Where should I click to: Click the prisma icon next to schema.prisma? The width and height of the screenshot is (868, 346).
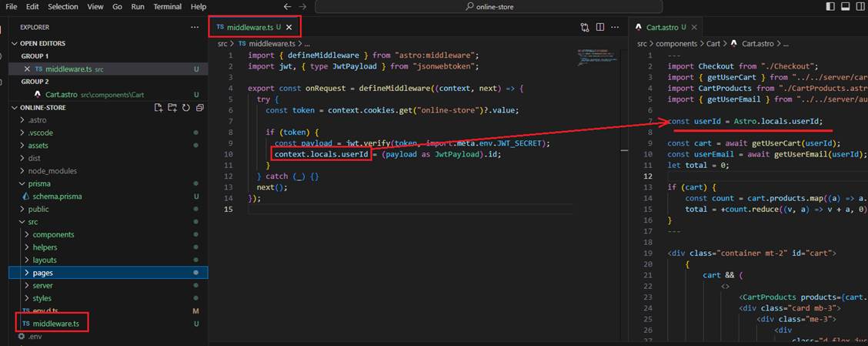25,197
